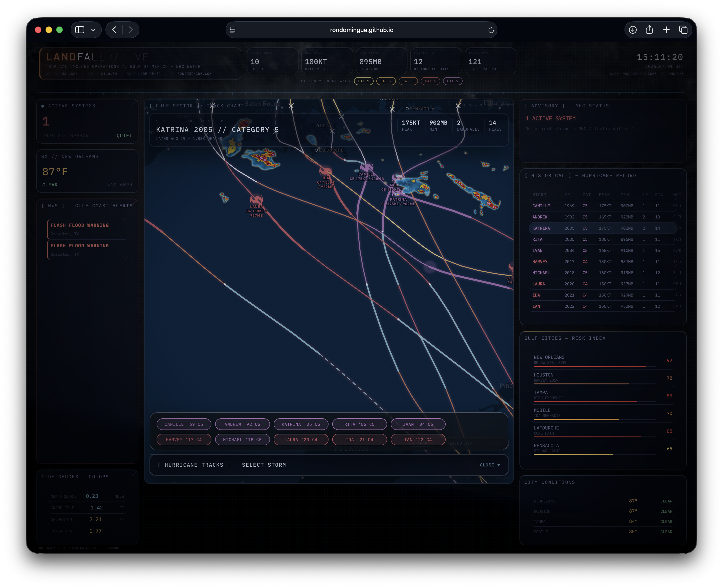This screenshot has height=588, width=723.
Task: Toggle the Safari sidebar icon
Action: click(x=80, y=30)
